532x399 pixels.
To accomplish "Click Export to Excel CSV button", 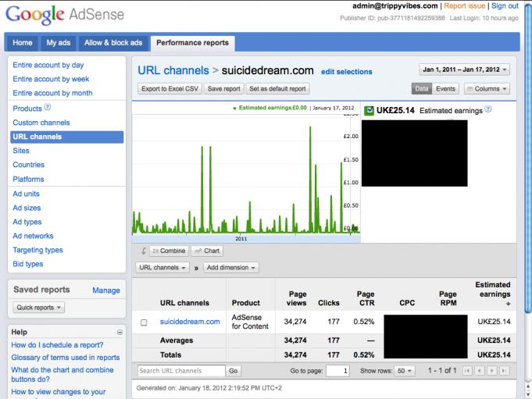I will pyautogui.click(x=170, y=89).
